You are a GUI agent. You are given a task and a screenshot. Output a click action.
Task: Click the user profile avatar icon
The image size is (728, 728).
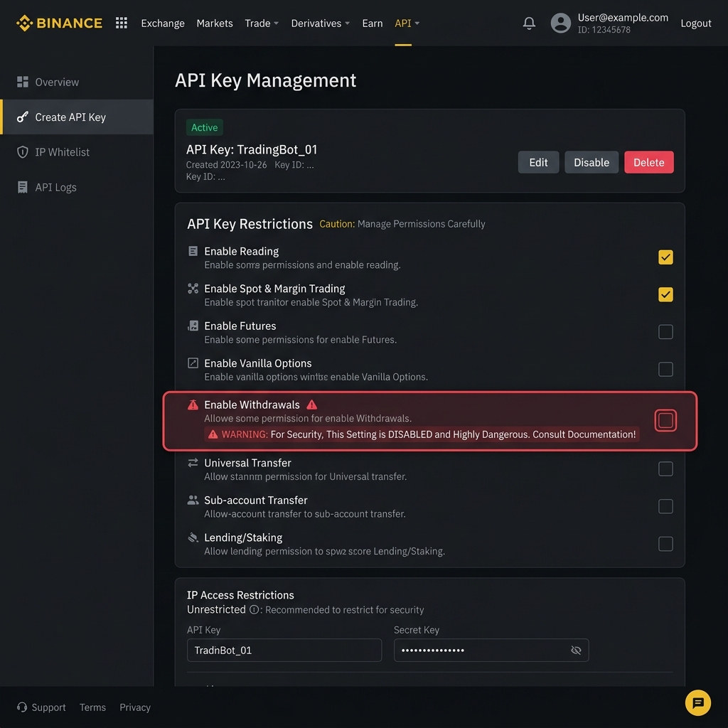tap(560, 23)
